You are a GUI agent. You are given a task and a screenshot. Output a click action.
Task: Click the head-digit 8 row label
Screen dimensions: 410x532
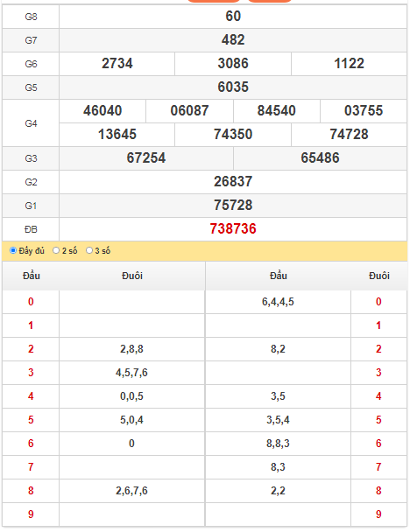pyautogui.click(x=31, y=491)
